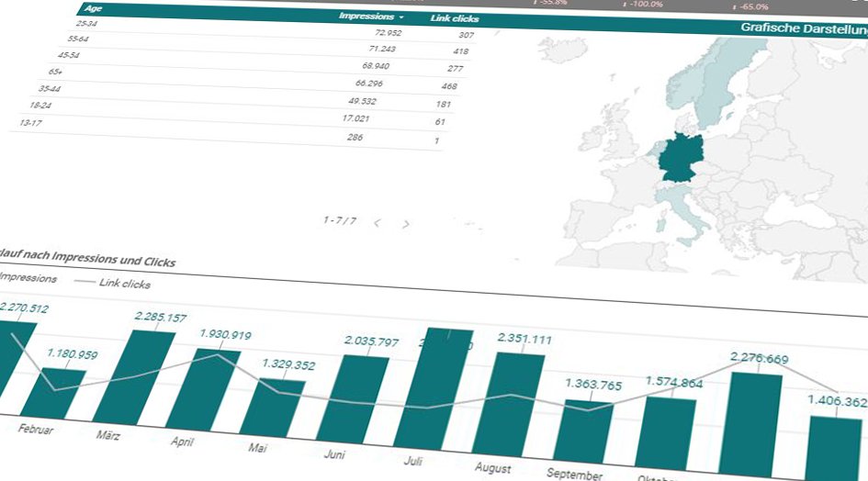This screenshot has height=481, width=868.
Task: Sort by the Impressions descending arrow
Action: tap(401, 17)
